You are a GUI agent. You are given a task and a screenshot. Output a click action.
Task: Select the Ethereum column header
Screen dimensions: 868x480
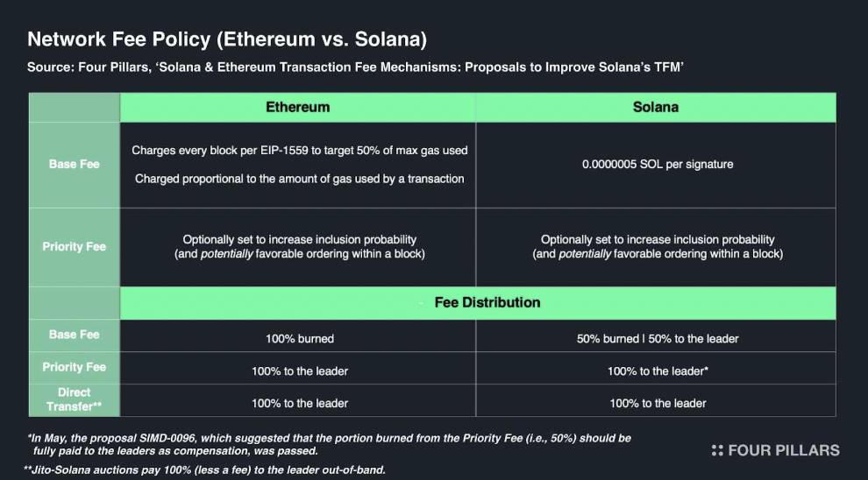[x=297, y=107]
